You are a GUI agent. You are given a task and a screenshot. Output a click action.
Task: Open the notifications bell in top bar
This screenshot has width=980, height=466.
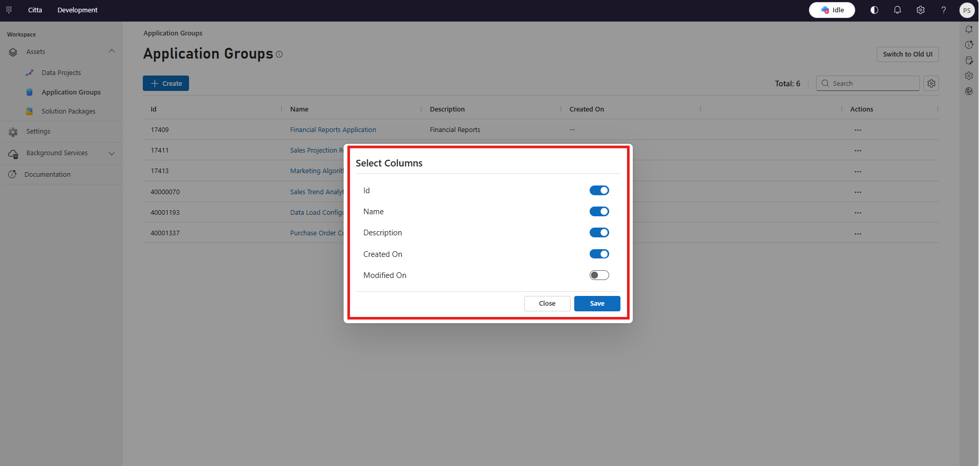897,10
